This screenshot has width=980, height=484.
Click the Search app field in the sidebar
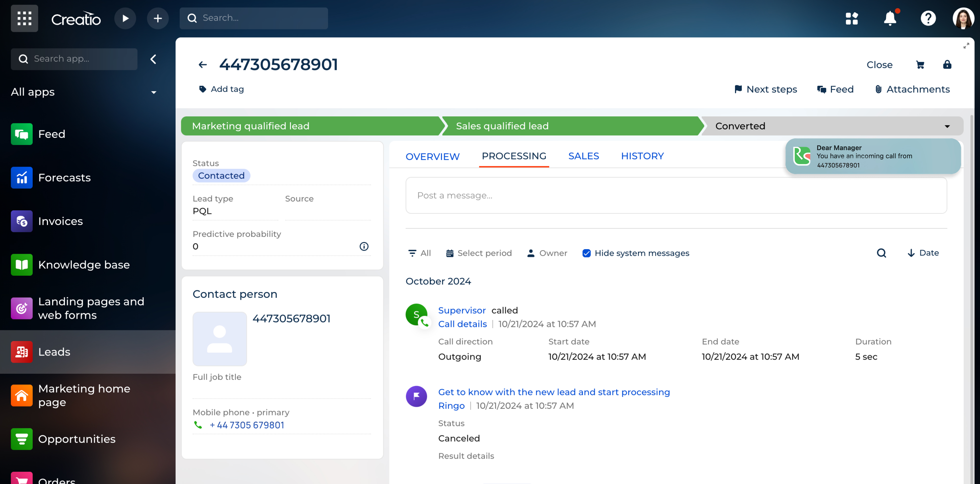[x=74, y=59]
